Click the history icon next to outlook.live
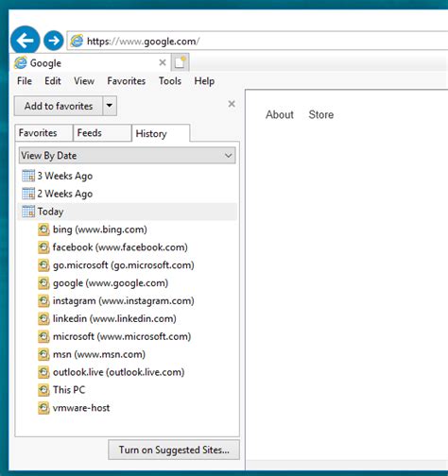 tap(43, 372)
